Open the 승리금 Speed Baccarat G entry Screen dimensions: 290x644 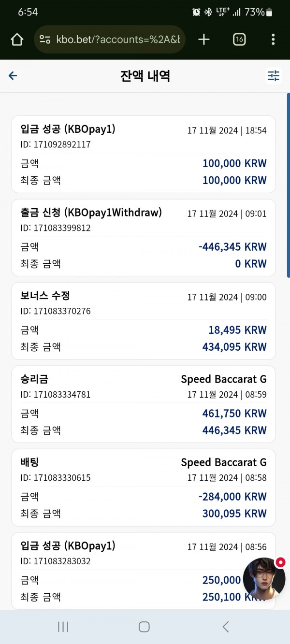144,404
